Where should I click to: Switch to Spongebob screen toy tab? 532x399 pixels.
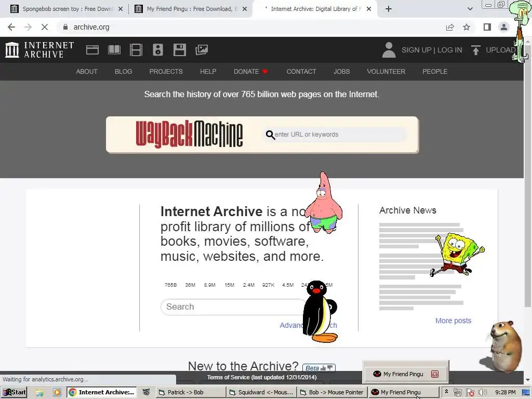[66, 9]
